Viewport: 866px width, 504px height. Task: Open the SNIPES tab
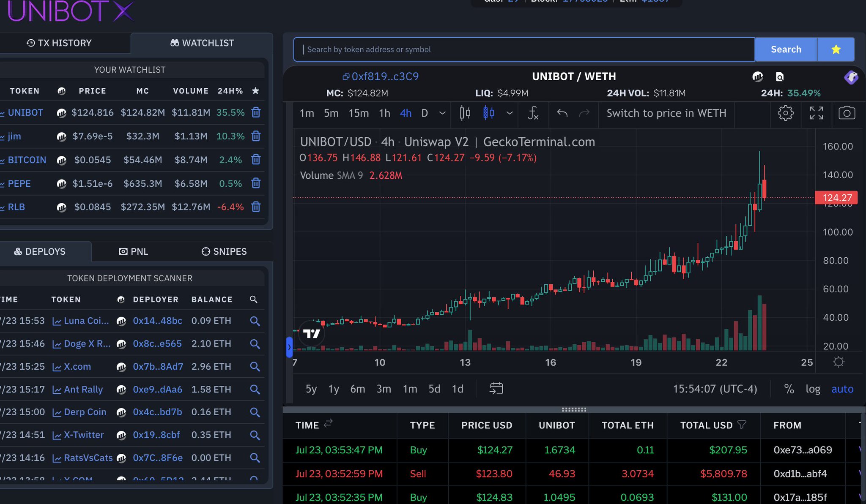tap(223, 251)
